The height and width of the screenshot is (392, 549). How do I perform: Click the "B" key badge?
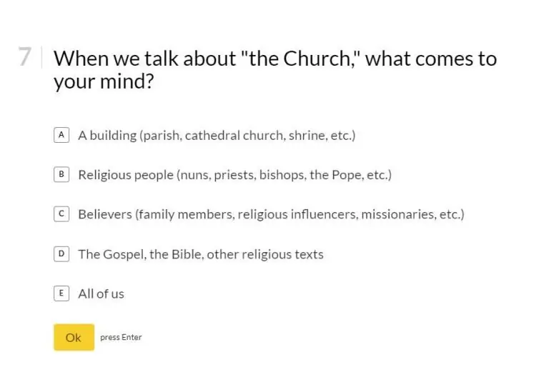click(x=61, y=174)
